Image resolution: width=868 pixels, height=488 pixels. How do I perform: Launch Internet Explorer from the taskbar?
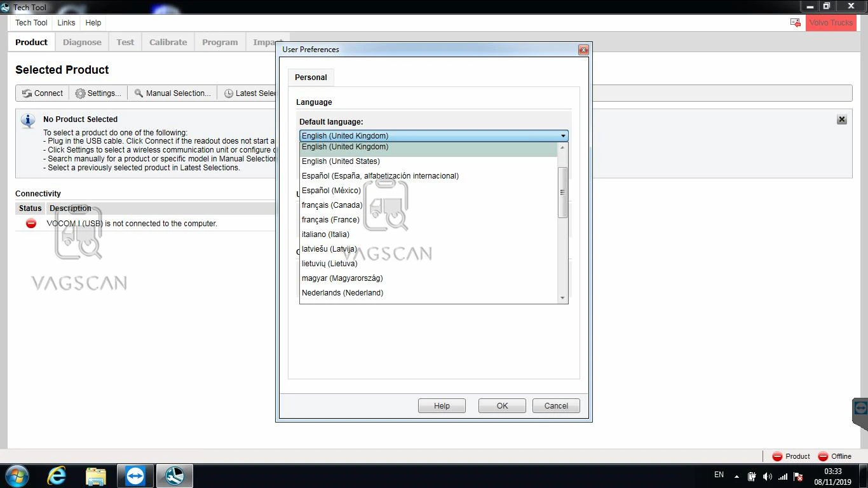click(x=57, y=475)
